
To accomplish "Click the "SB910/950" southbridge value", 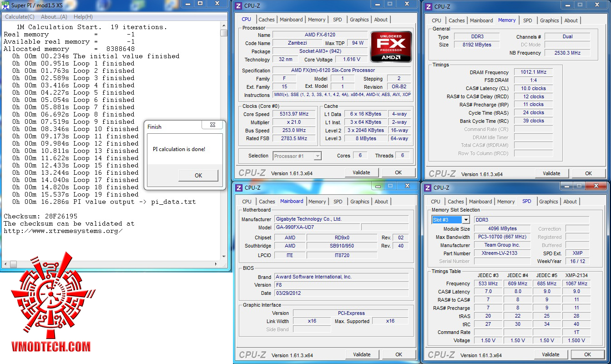I will [341, 246].
